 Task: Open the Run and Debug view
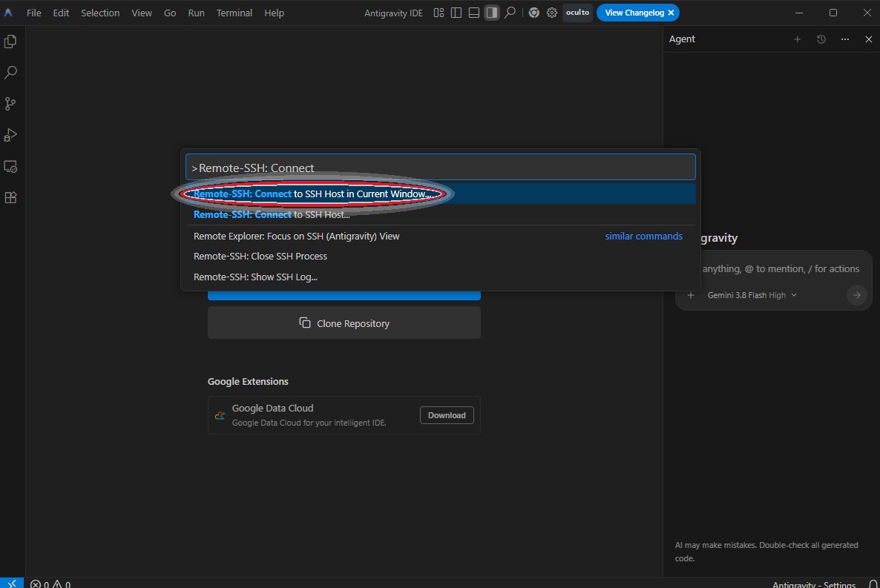(x=10, y=135)
